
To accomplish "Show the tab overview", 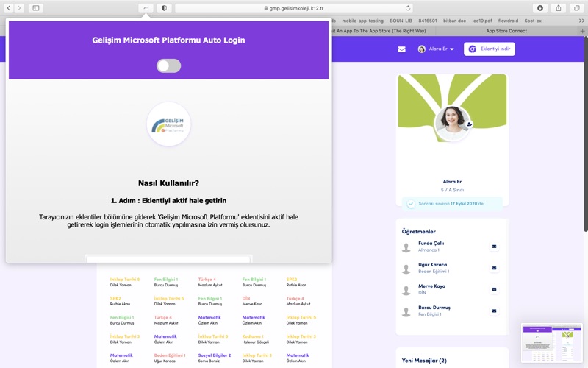I will pyautogui.click(x=577, y=7).
